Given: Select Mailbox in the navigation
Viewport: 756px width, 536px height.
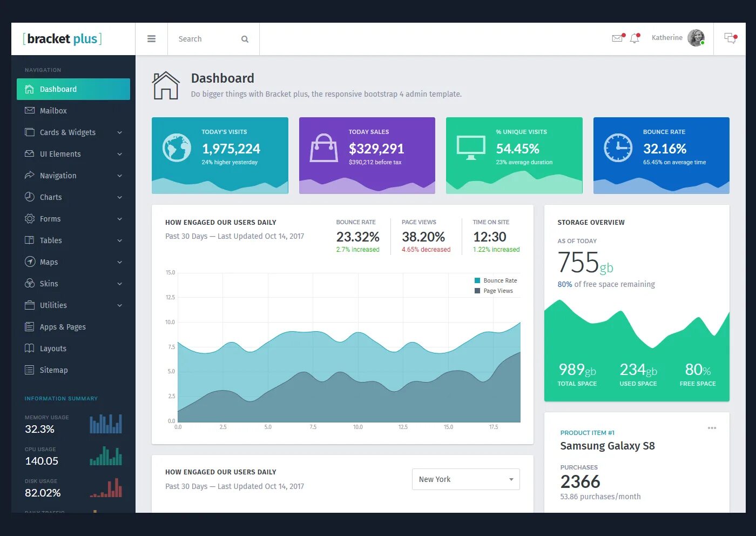Looking at the screenshot, I should [x=73, y=110].
